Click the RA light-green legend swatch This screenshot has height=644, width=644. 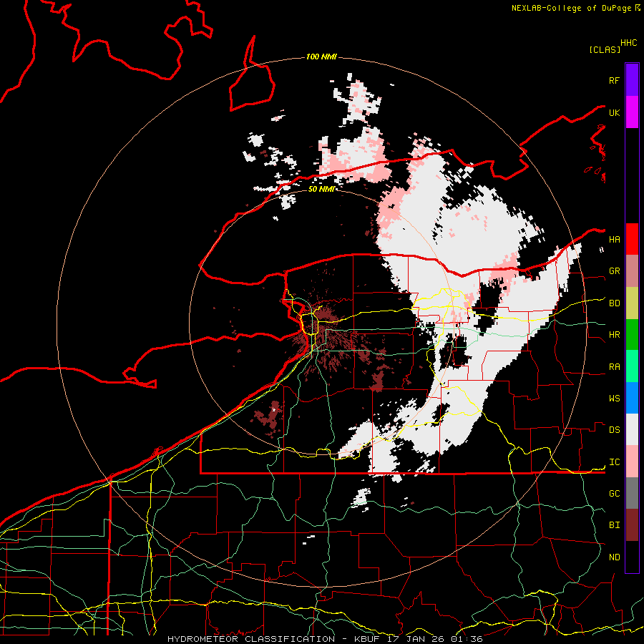632,366
